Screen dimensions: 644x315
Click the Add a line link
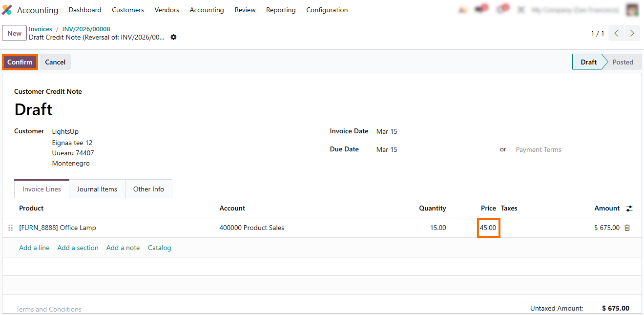[34, 248]
